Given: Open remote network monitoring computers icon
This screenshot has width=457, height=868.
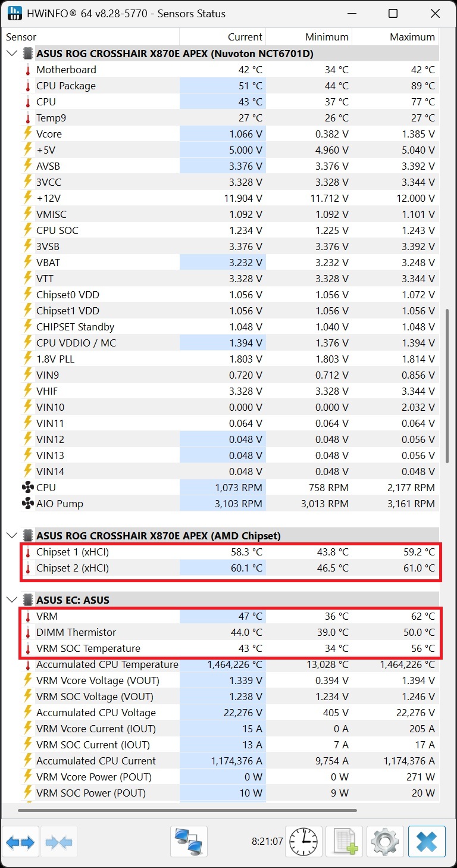Looking at the screenshot, I should [x=189, y=841].
